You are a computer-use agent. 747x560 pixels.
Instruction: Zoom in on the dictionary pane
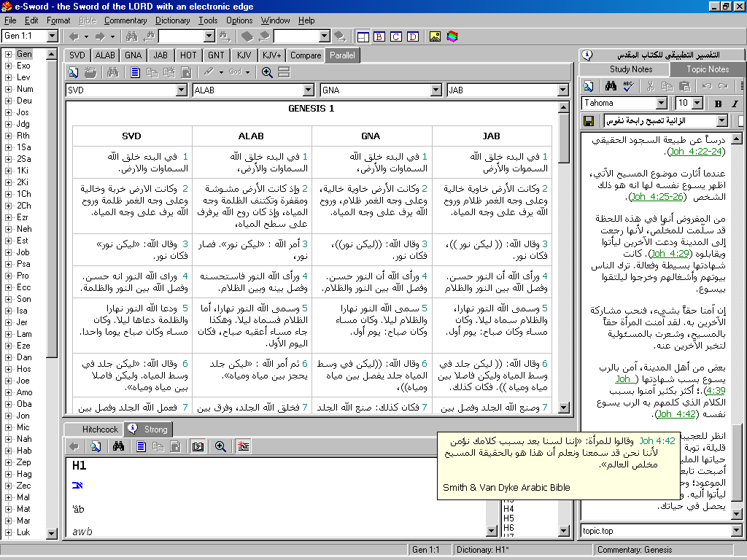click(220, 446)
